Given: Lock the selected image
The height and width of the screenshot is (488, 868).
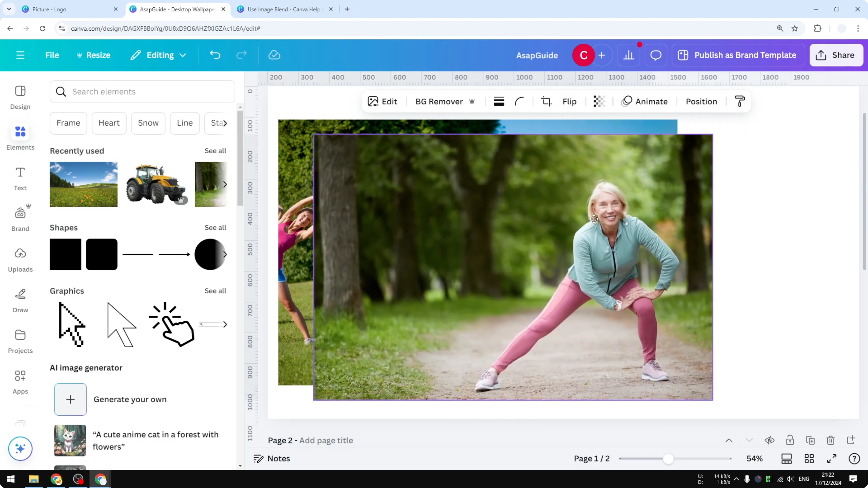Looking at the screenshot, I should tap(790, 440).
